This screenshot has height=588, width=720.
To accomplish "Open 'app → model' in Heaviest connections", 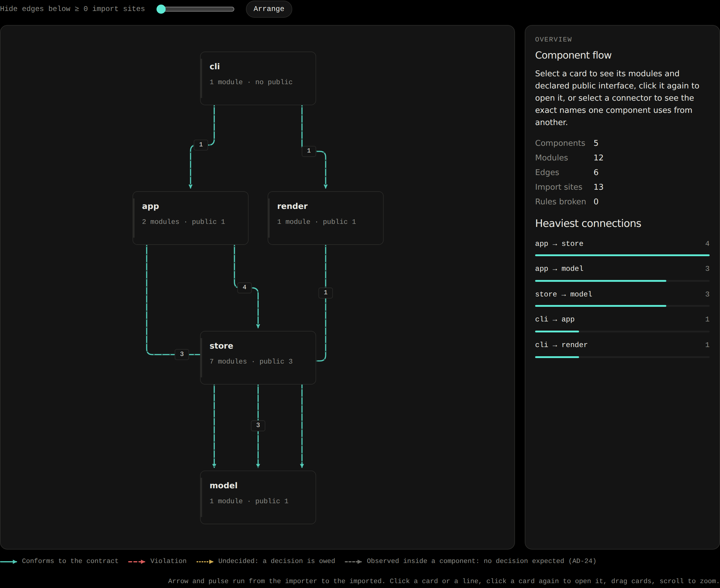I will click(622, 273).
